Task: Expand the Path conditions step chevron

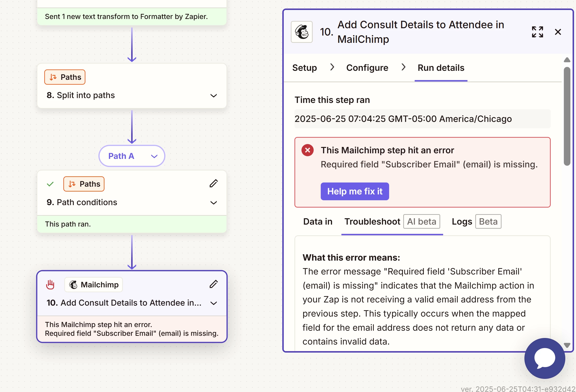Action: pyautogui.click(x=213, y=203)
